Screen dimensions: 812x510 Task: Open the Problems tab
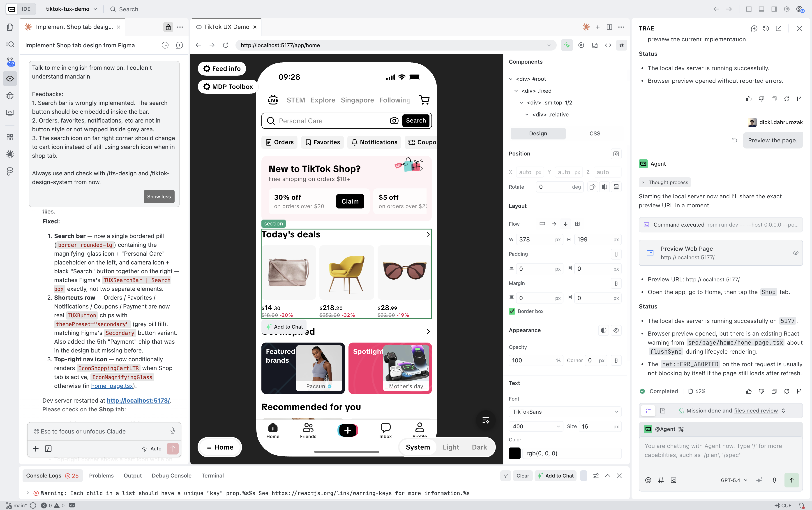click(x=101, y=476)
